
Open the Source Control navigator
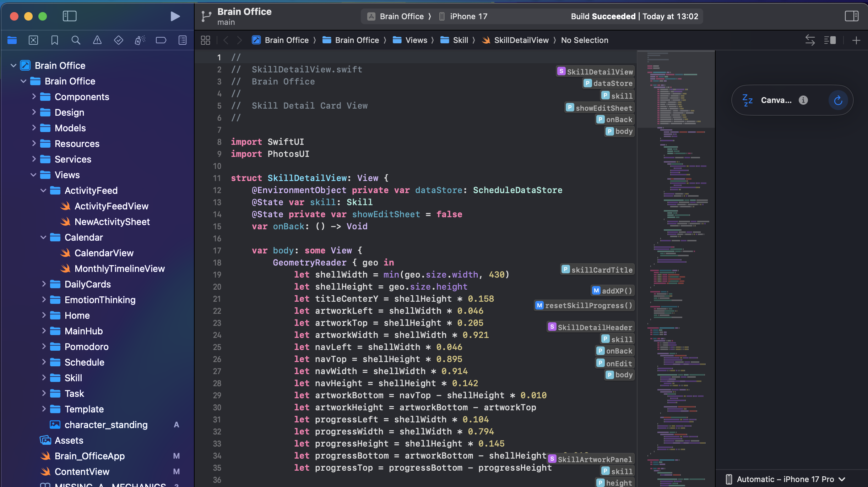point(33,40)
